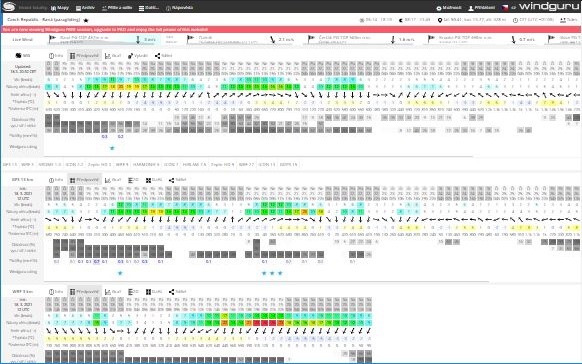This screenshot has height=364, width=582.
Task: Toggle the HARMONIE 6 model in model list
Action: [x=146, y=164]
